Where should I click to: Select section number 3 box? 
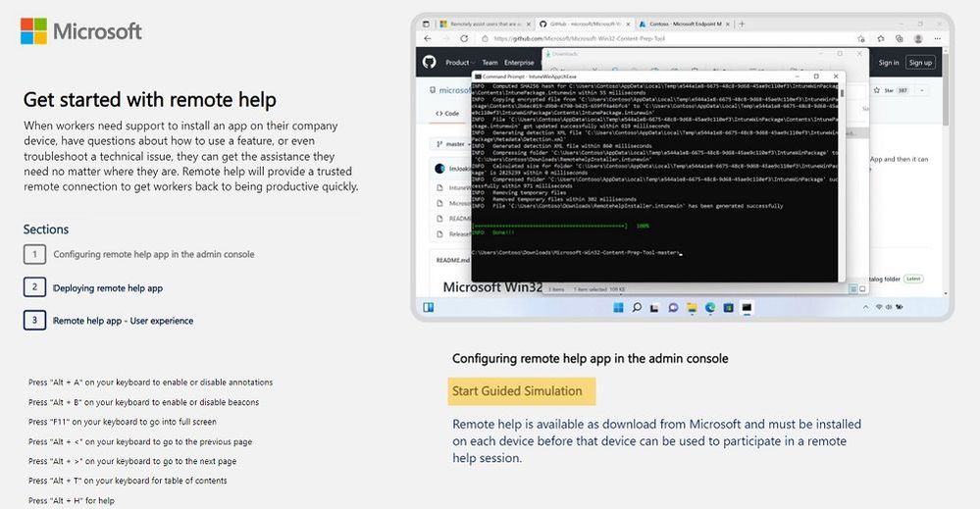click(34, 321)
